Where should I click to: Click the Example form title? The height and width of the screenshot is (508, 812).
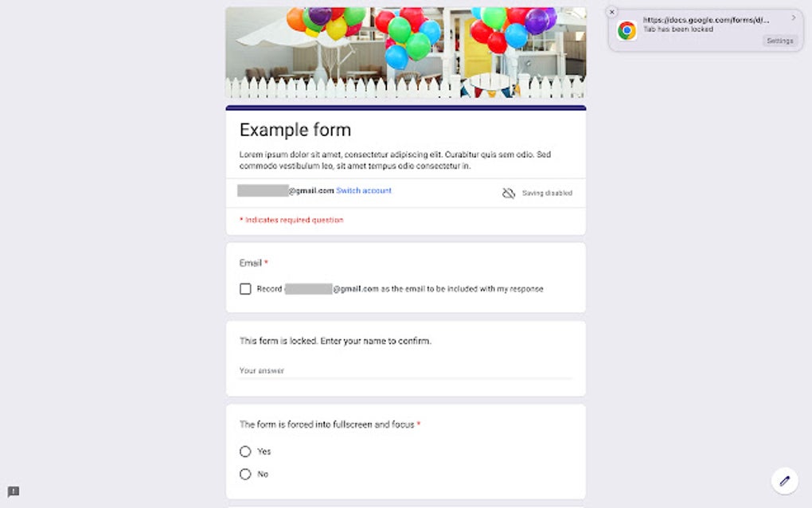[x=295, y=129]
